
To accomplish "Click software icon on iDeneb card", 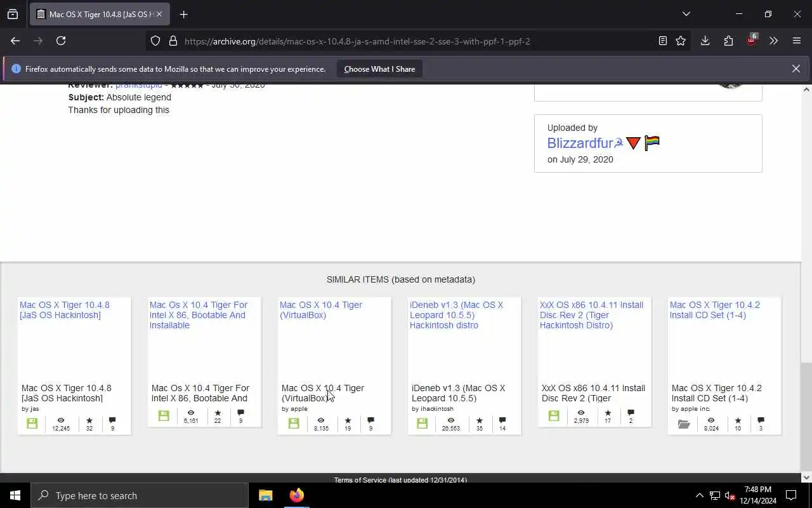I will (422, 424).
